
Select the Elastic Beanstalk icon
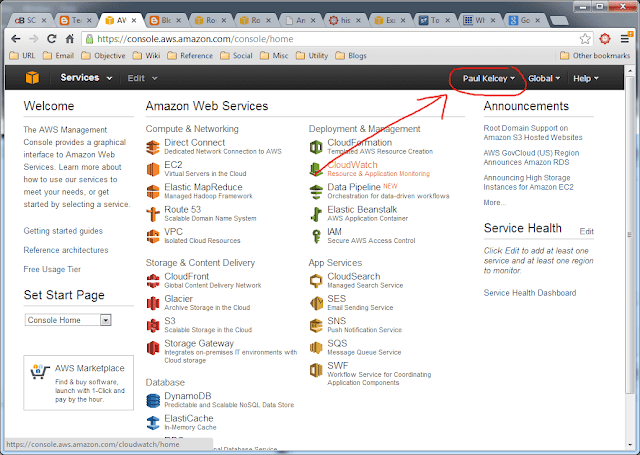pyautogui.click(x=316, y=214)
